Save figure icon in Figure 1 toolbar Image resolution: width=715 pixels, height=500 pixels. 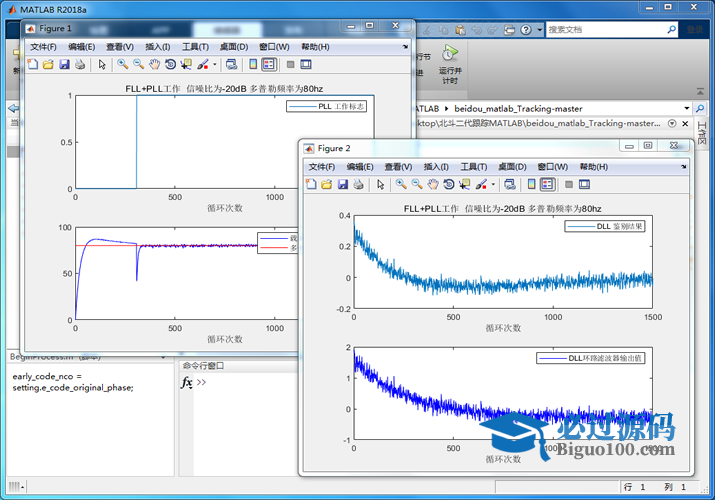(x=64, y=64)
